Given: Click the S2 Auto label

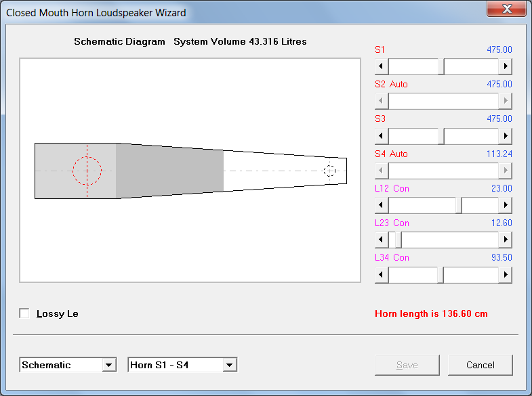Looking at the screenshot, I should click(391, 84).
